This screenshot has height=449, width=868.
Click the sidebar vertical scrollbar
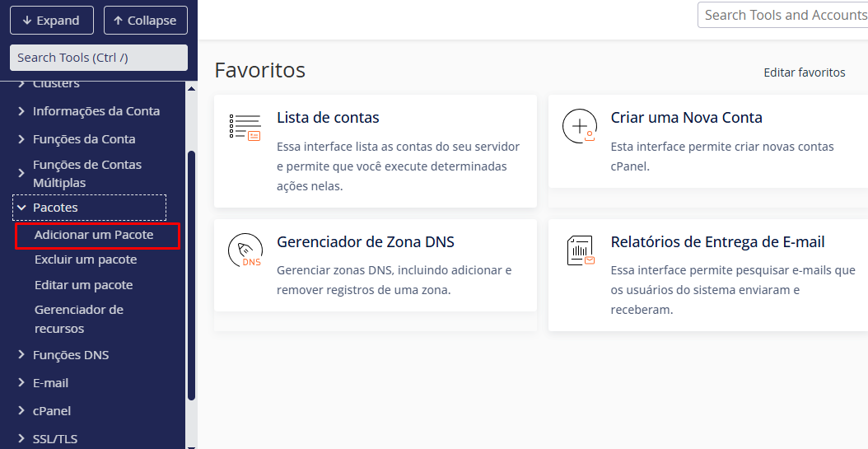tap(191, 272)
